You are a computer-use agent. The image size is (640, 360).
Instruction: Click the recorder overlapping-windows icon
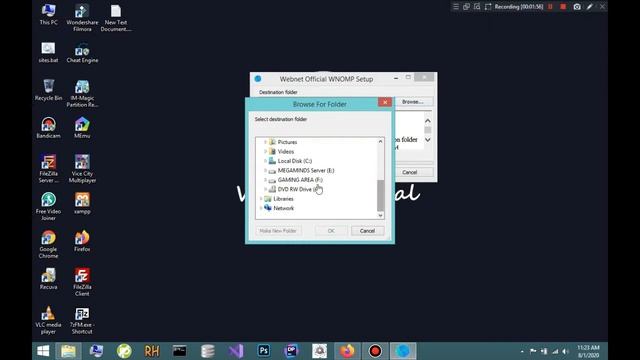pos(466,7)
